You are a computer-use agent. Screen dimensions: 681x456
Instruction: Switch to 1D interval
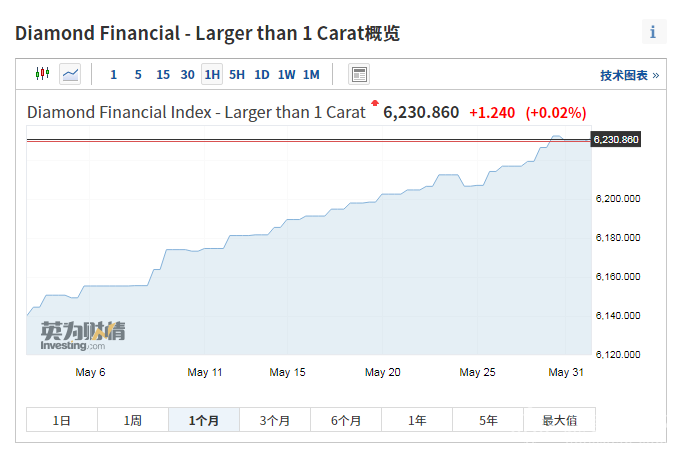262,74
